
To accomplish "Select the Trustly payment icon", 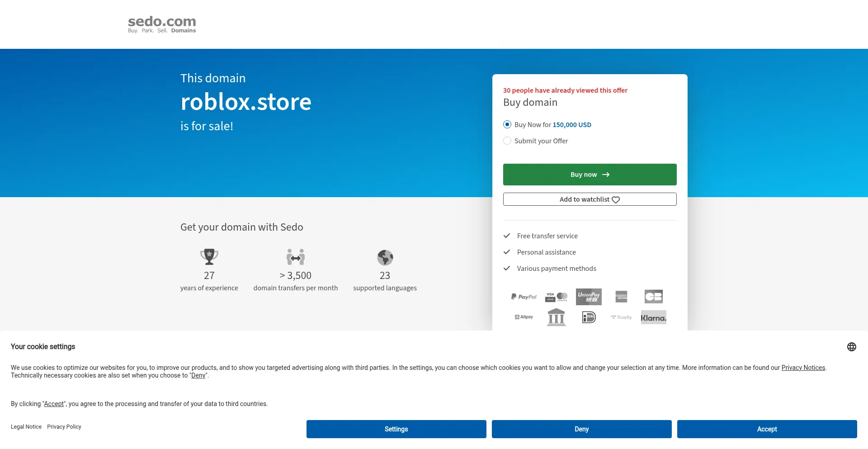I will click(x=620, y=317).
